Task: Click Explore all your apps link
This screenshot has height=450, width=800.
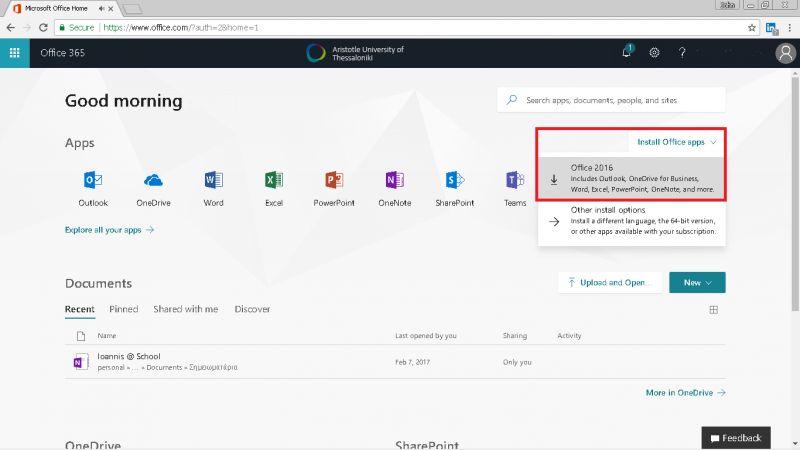Action: [109, 230]
